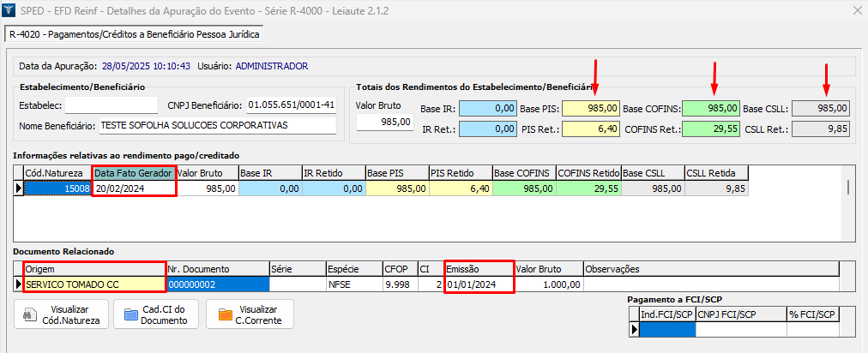Viewport: 868px width, 353px height.
Task: Click the Valor Bruto total field
Action: tap(383, 123)
